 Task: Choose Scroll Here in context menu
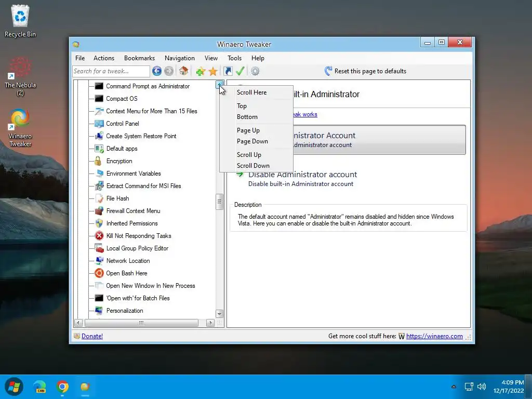[257, 92]
